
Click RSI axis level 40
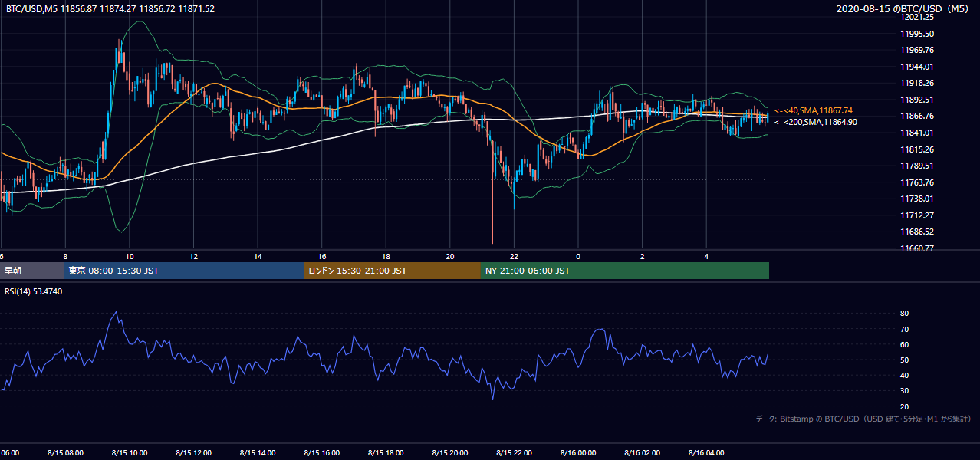(905, 375)
